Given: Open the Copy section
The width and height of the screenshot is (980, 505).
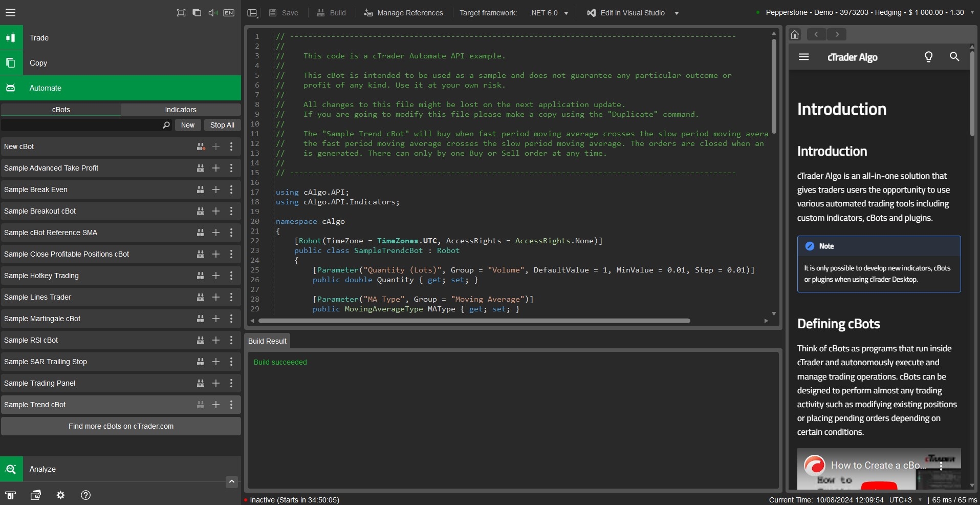Looking at the screenshot, I should (120, 62).
